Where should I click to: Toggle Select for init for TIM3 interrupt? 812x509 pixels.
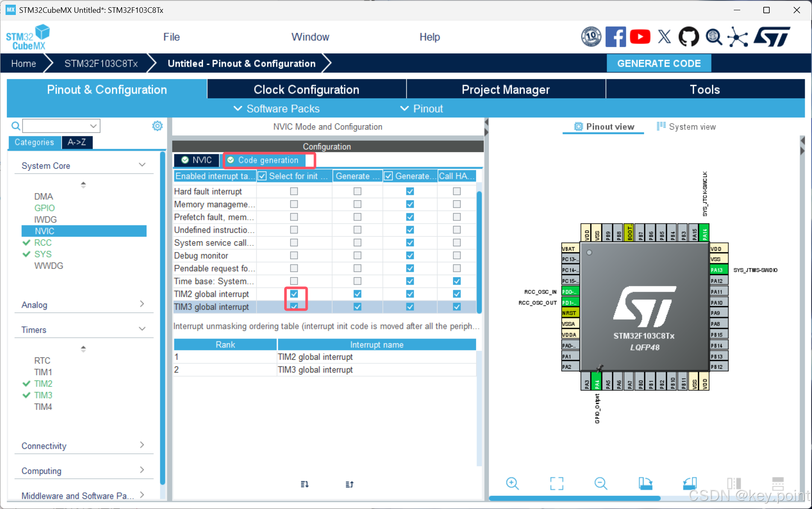coord(294,306)
